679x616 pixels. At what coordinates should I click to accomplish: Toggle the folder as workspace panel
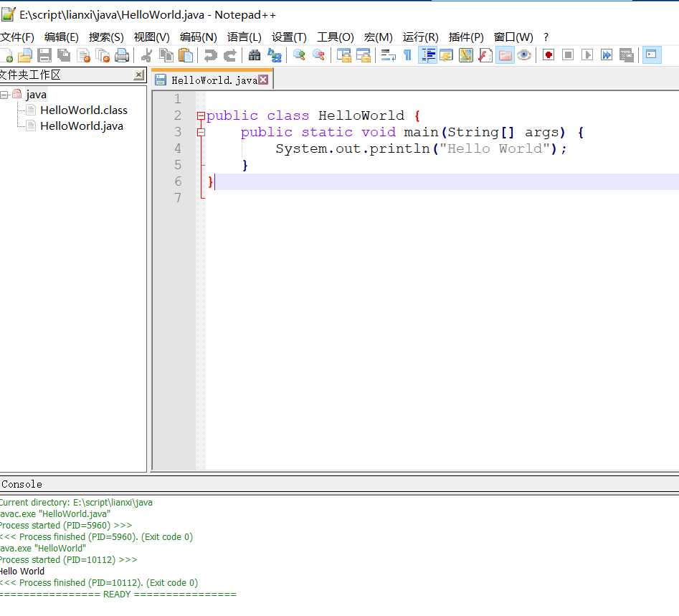click(505, 55)
